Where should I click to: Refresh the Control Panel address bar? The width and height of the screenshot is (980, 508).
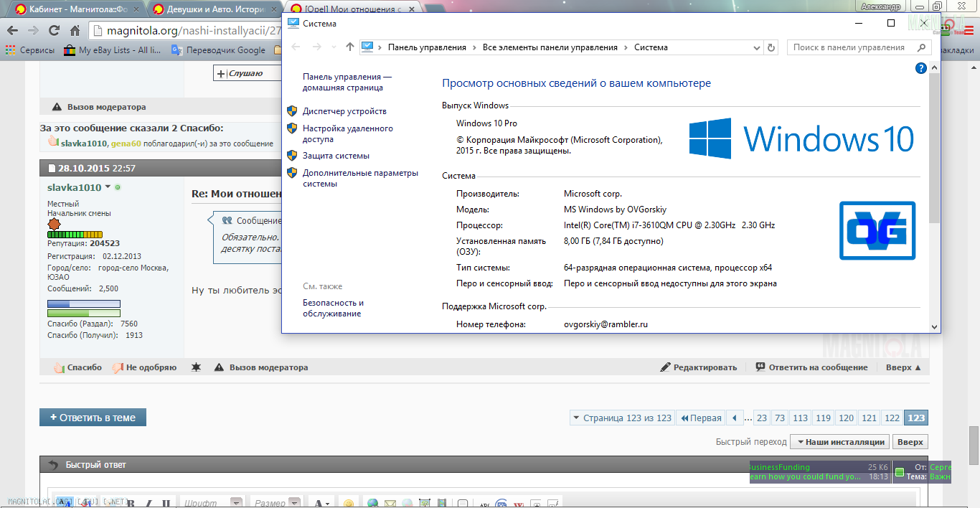click(x=771, y=47)
